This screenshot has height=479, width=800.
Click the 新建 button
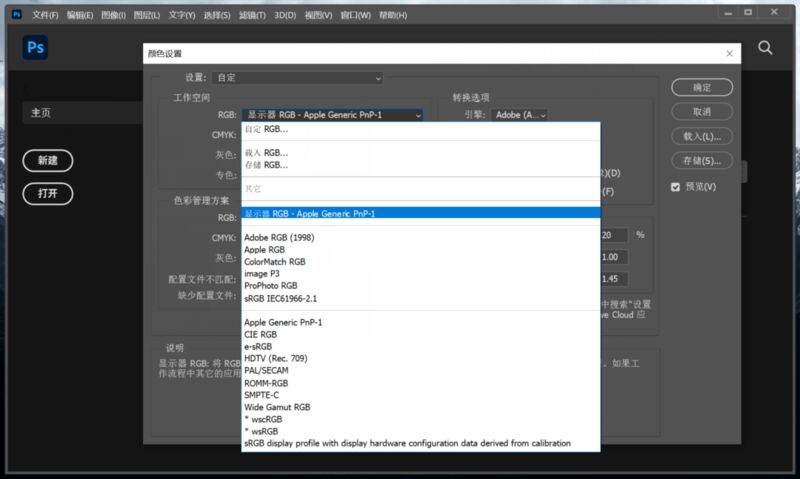point(48,161)
